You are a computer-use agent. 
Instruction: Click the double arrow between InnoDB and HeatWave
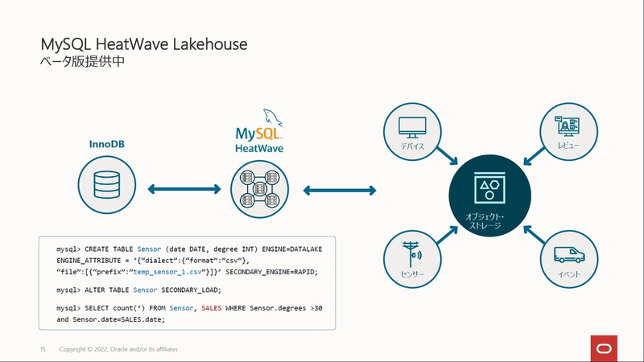coord(184,189)
